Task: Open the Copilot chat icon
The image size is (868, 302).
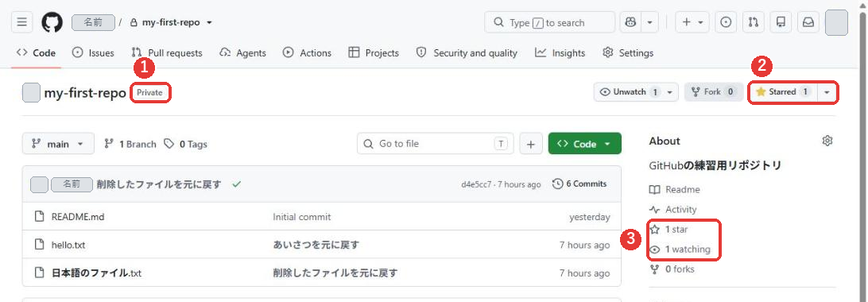Action: pyautogui.click(x=630, y=23)
